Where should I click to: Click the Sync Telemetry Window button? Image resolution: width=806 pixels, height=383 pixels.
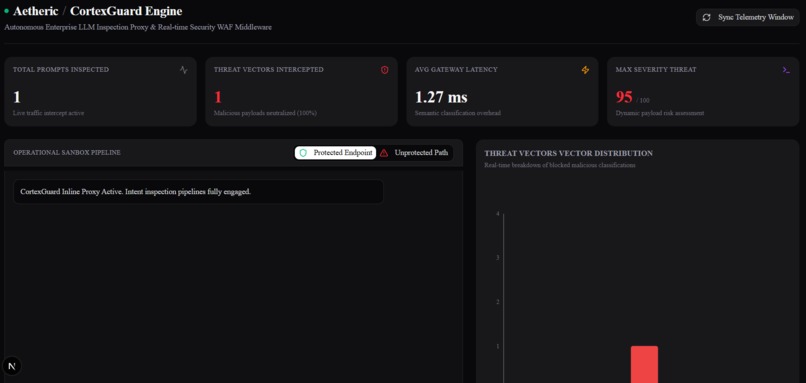[748, 17]
